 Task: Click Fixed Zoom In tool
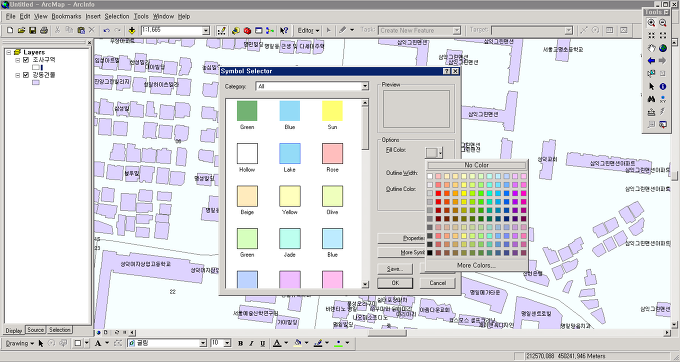point(651,36)
